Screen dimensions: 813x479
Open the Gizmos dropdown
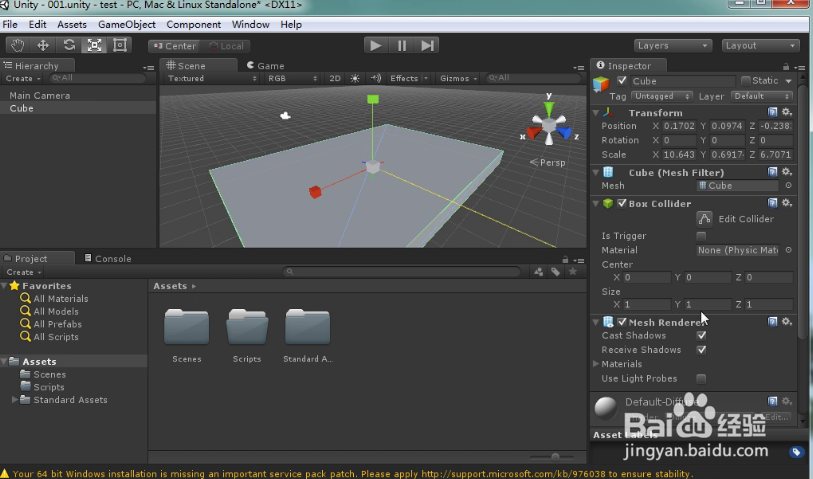point(458,78)
